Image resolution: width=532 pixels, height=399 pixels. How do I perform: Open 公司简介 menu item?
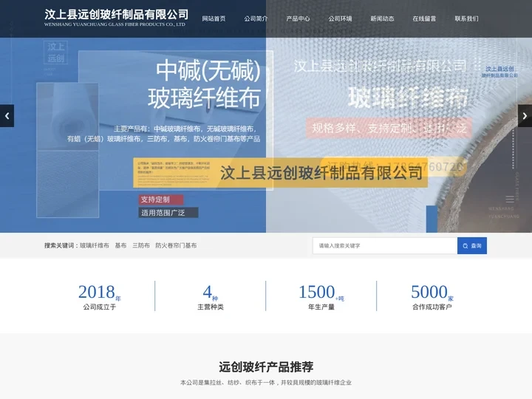[256, 18]
